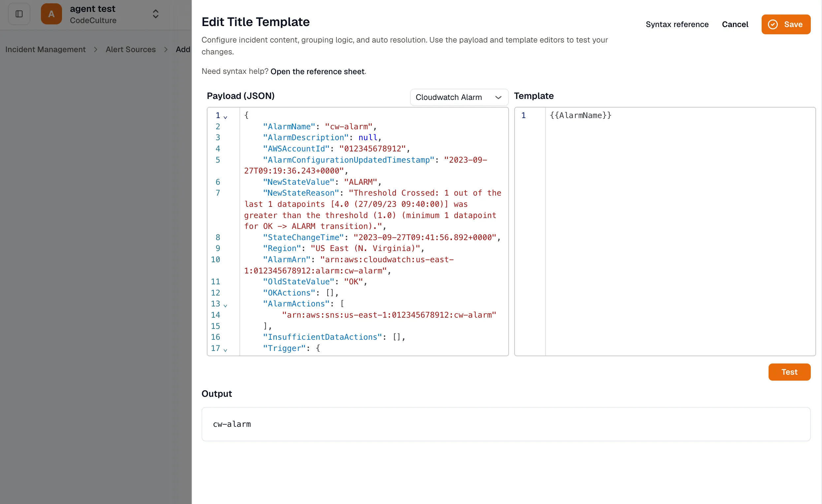The width and height of the screenshot is (822, 504).
Task: Click the SNS arn string on line 14
Action: [x=389, y=315]
